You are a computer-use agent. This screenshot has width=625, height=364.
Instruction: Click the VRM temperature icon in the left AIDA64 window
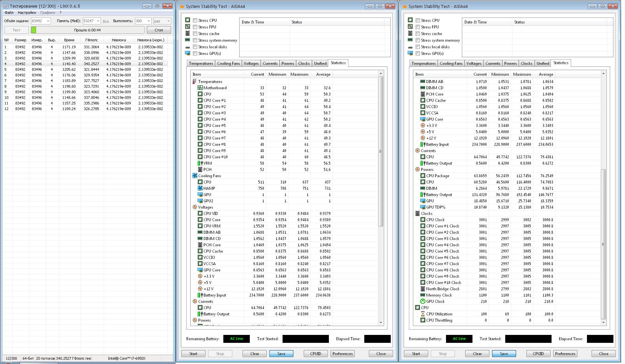pyautogui.click(x=200, y=163)
